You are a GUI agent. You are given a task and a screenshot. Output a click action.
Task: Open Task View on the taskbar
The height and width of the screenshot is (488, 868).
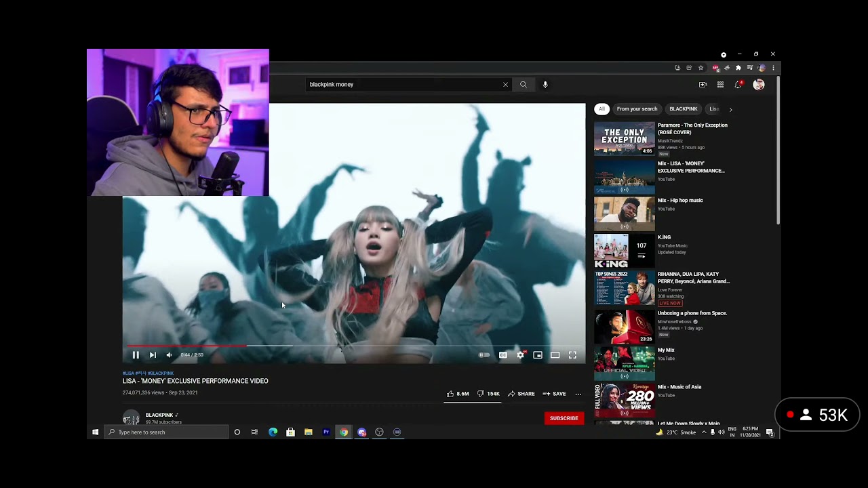point(254,432)
